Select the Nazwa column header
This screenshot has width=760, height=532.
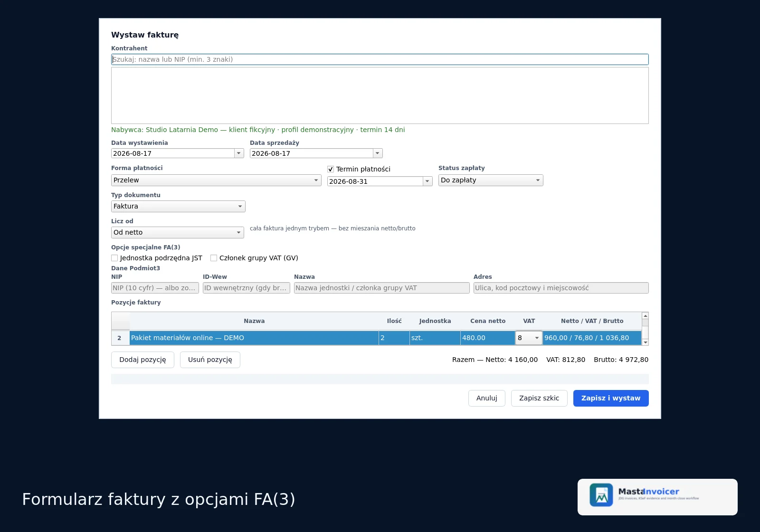click(254, 321)
